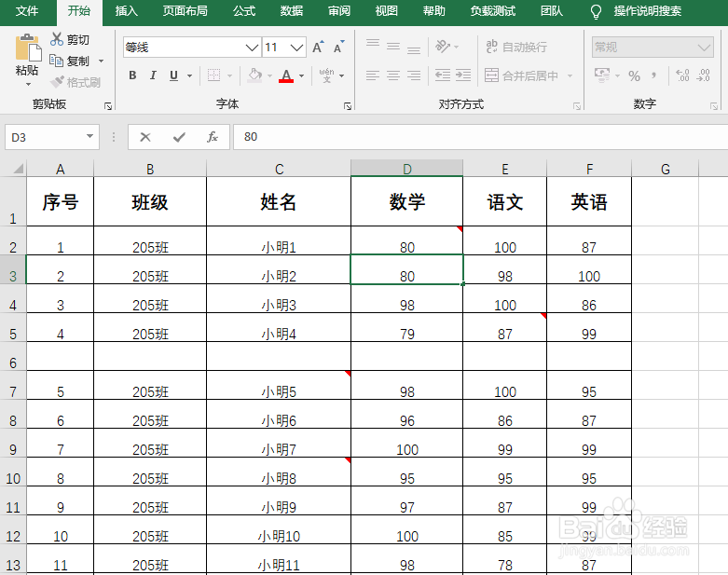Screen dimensions: 728x575
Task: Toggle 合并后居中 merge and center
Action: tap(521, 75)
